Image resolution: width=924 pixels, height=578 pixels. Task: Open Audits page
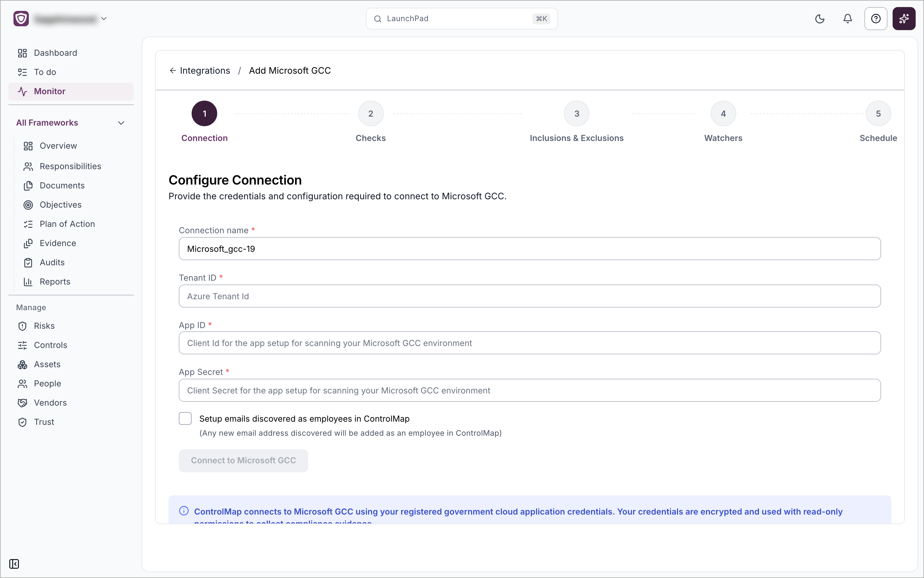pos(73,262)
